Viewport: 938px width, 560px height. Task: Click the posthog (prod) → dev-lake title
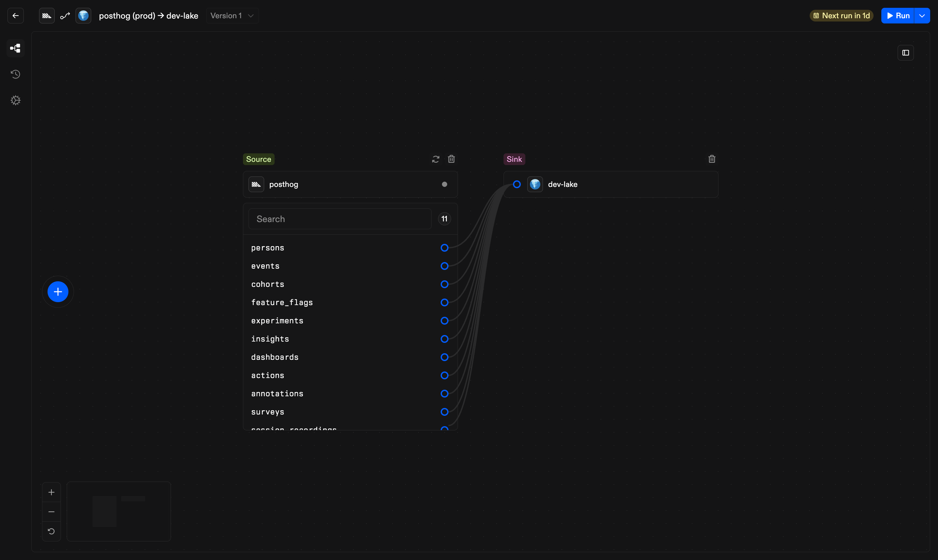(148, 16)
